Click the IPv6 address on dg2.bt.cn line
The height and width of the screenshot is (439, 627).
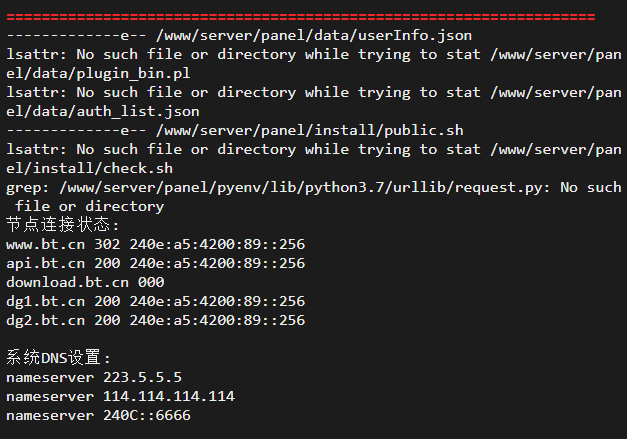point(217,320)
